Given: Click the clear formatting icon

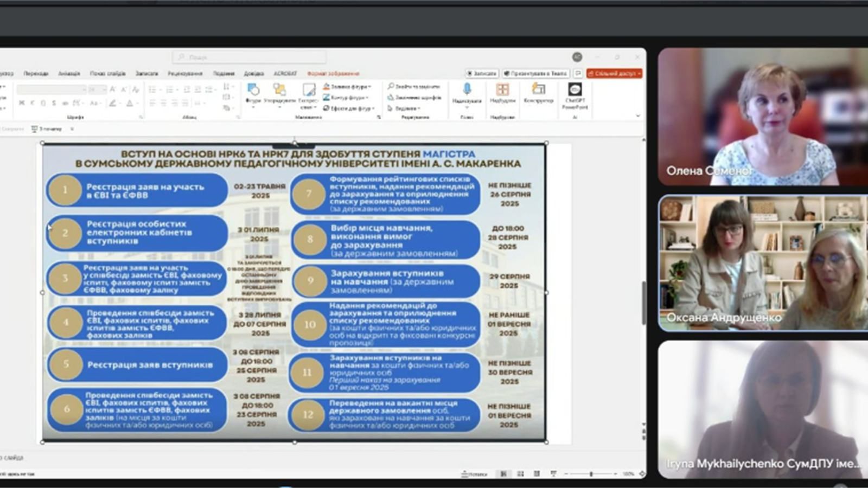Looking at the screenshot, I should tap(136, 89).
